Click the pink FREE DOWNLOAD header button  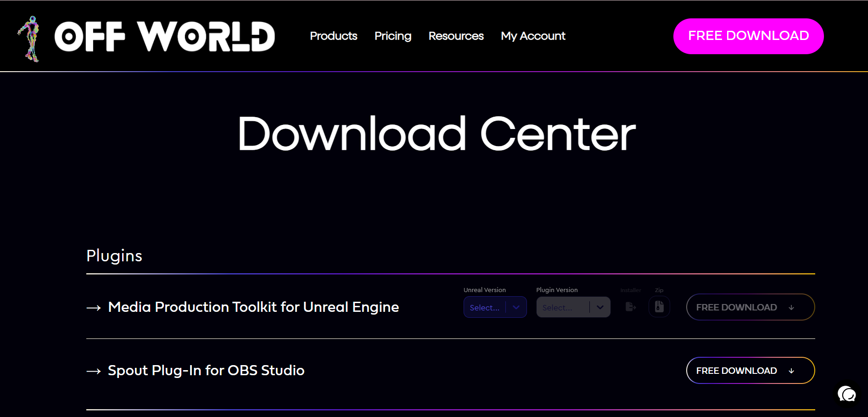point(749,36)
